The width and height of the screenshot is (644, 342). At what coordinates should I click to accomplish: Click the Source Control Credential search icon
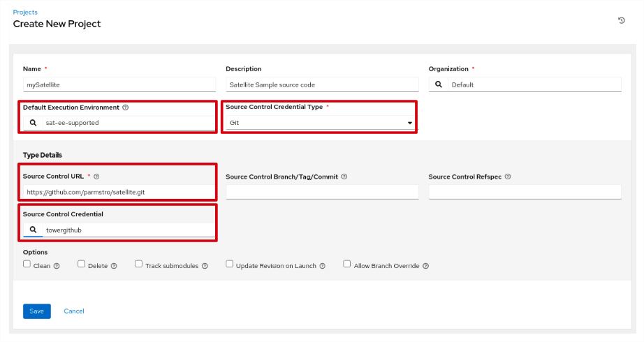coord(33,229)
